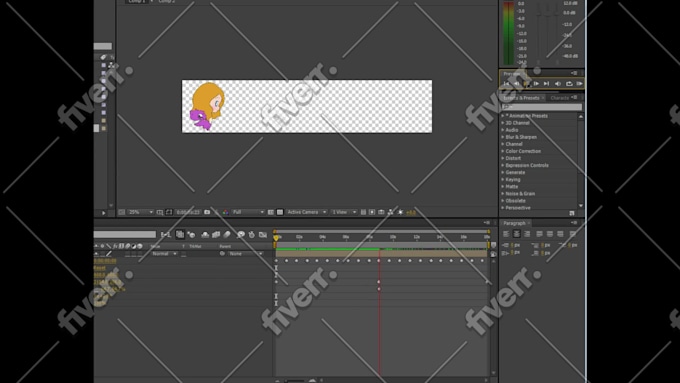Align text right in Paragraph panel

527,234
